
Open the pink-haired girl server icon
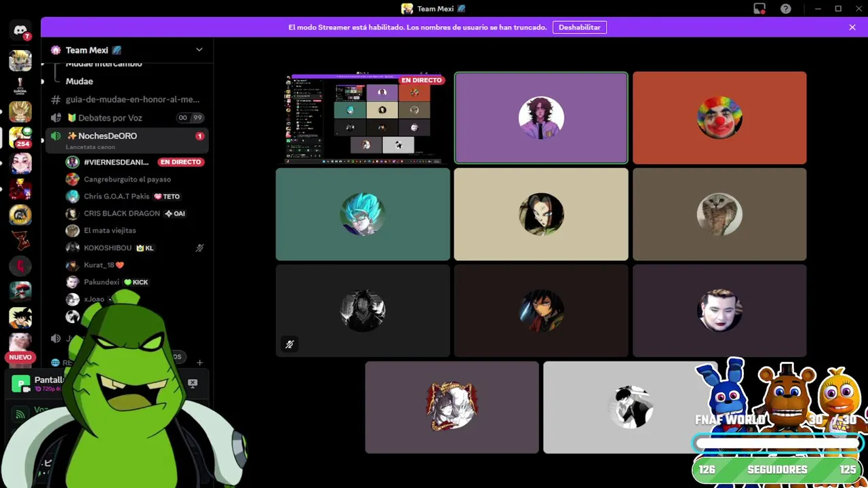click(x=20, y=163)
